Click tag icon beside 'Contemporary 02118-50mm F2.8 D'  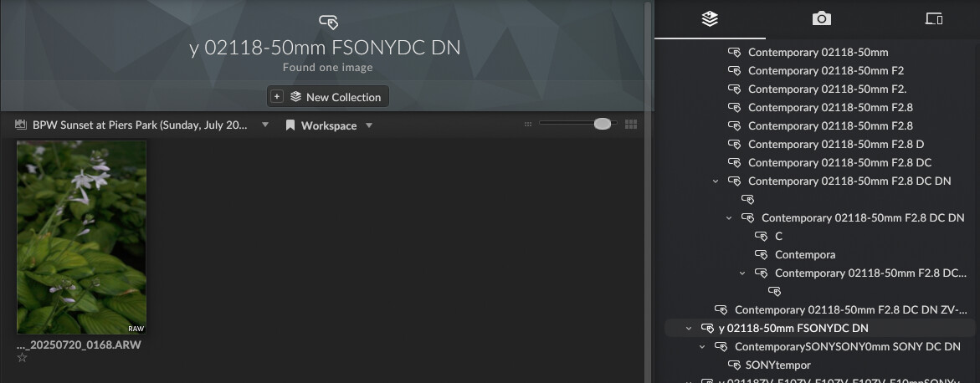735,145
